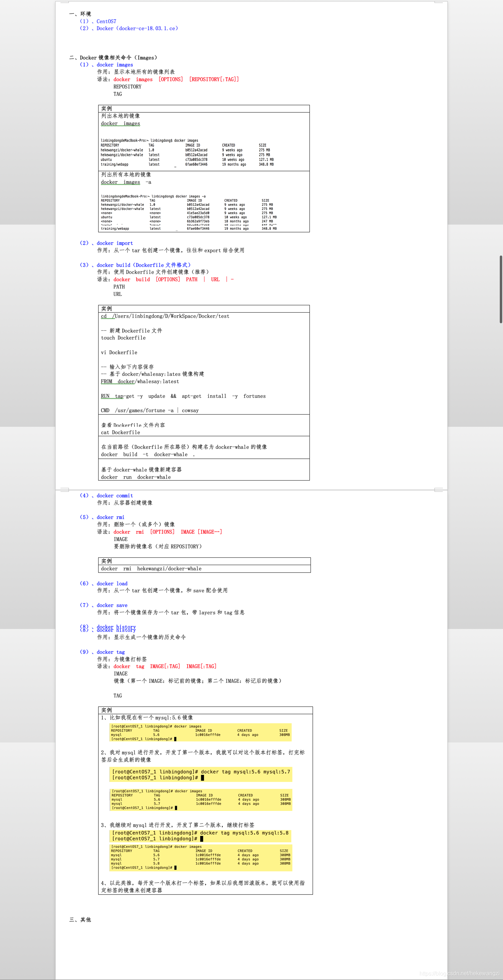Click the 'vi Dockerfile' command line
Image resolution: width=503 pixels, height=980 pixels.
point(119,352)
